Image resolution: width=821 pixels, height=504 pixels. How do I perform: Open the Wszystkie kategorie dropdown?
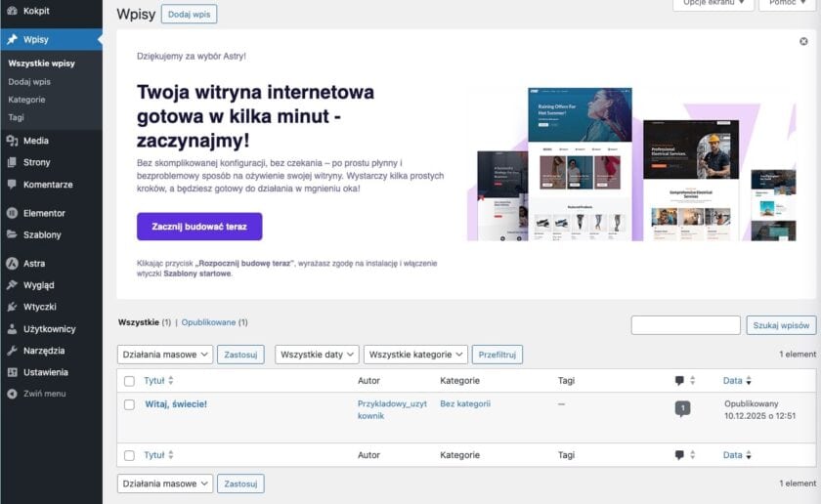[x=415, y=355]
